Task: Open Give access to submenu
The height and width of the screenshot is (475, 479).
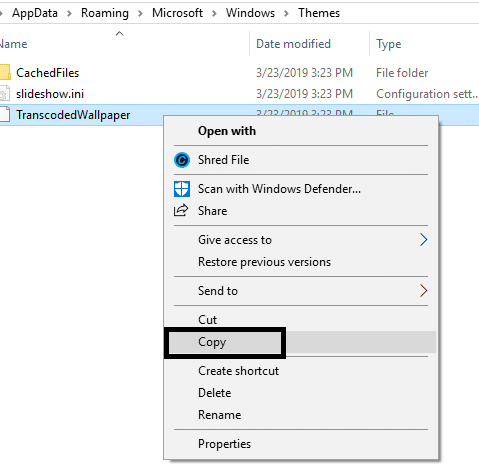Action: point(301,240)
